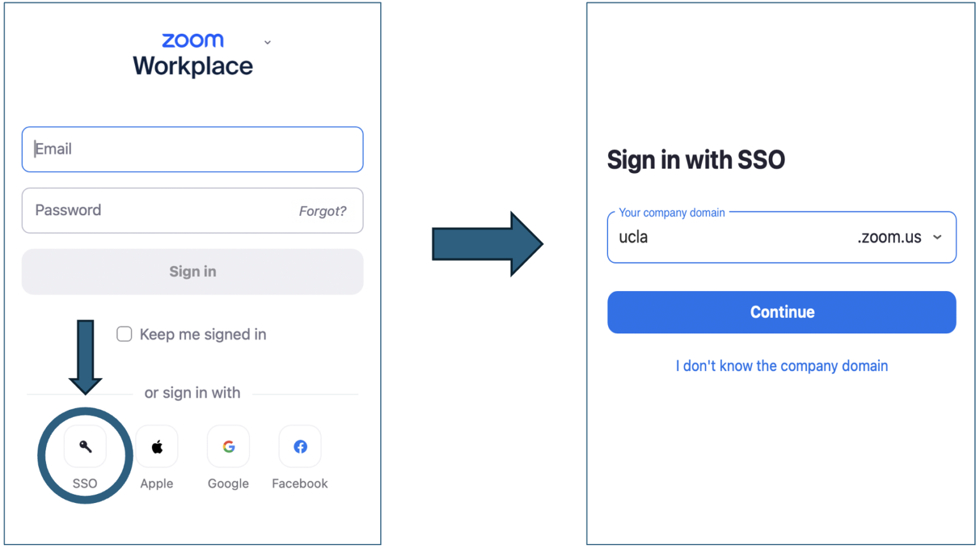Screen dimensions: 980x549
Task: Expand the chevron beside the Zoom logo
Action: 267,42
